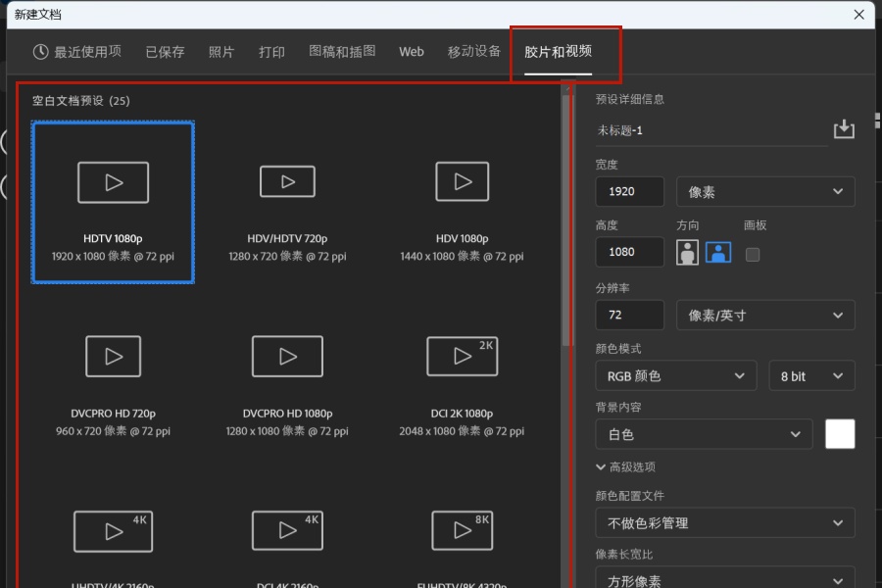Click the save preset icon next to 未标题-1
This screenshot has height=588, width=882.
point(844,129)
